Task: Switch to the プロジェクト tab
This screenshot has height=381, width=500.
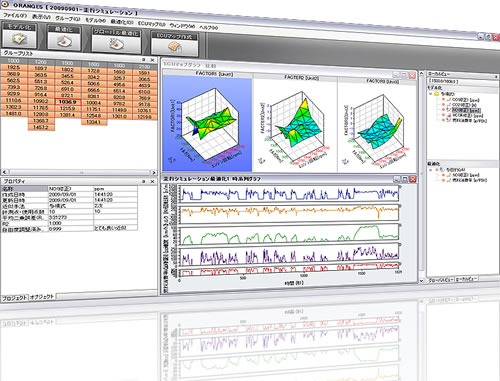Action: click(15, 298)
